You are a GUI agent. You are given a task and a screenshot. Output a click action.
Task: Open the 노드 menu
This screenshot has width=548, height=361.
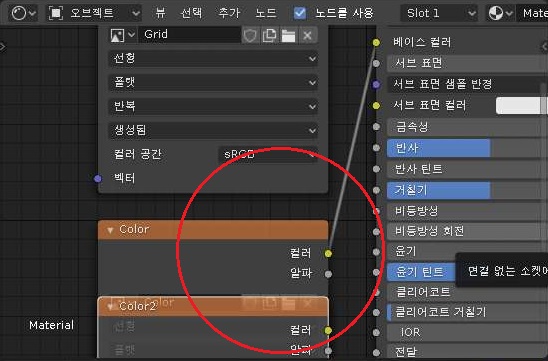point(266,13)
